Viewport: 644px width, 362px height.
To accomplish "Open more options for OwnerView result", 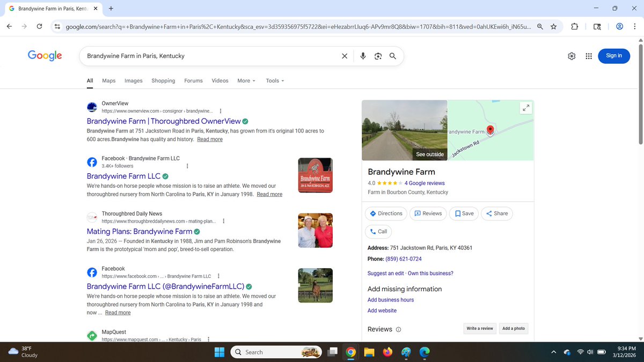I will [220, 111].
